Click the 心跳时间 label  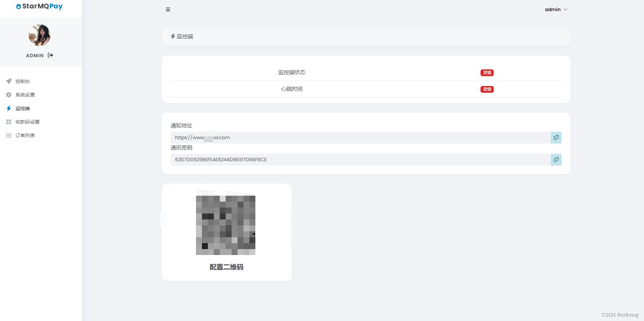(292, 89)
